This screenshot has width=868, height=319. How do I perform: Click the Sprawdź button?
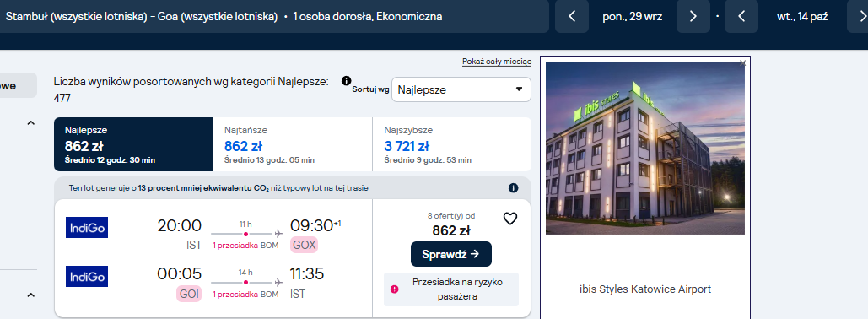tap(451, 254)
